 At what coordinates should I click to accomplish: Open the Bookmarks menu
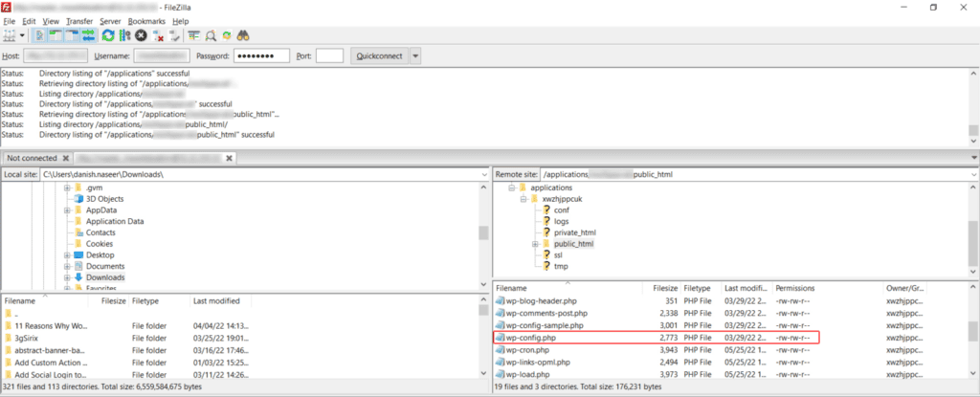[146, 20]
